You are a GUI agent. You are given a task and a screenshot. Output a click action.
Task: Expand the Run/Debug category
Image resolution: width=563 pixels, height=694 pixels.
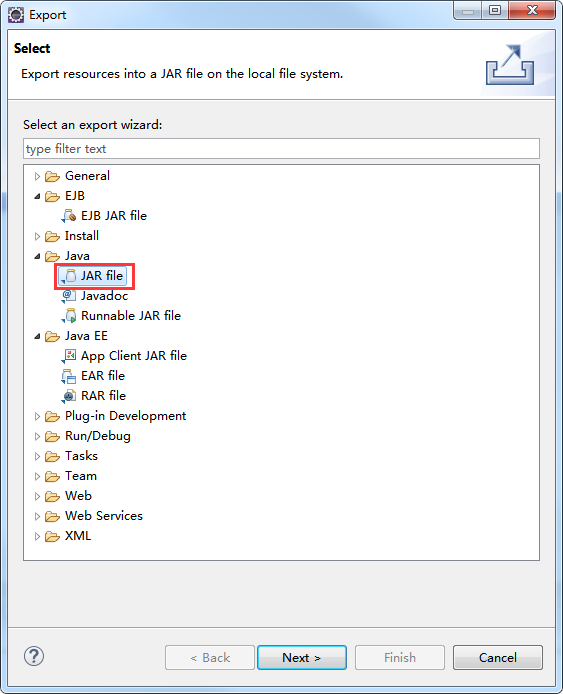pyautogui.click(x=37, y=436)
